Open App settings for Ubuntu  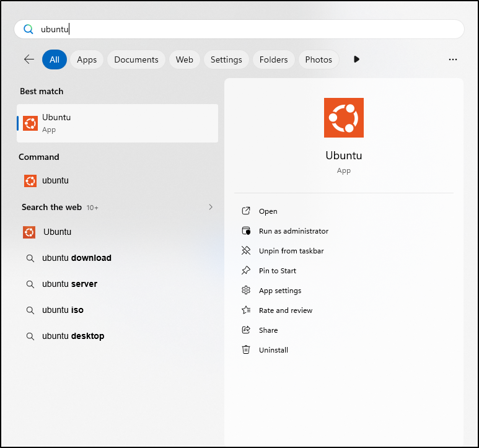point(280,291)
